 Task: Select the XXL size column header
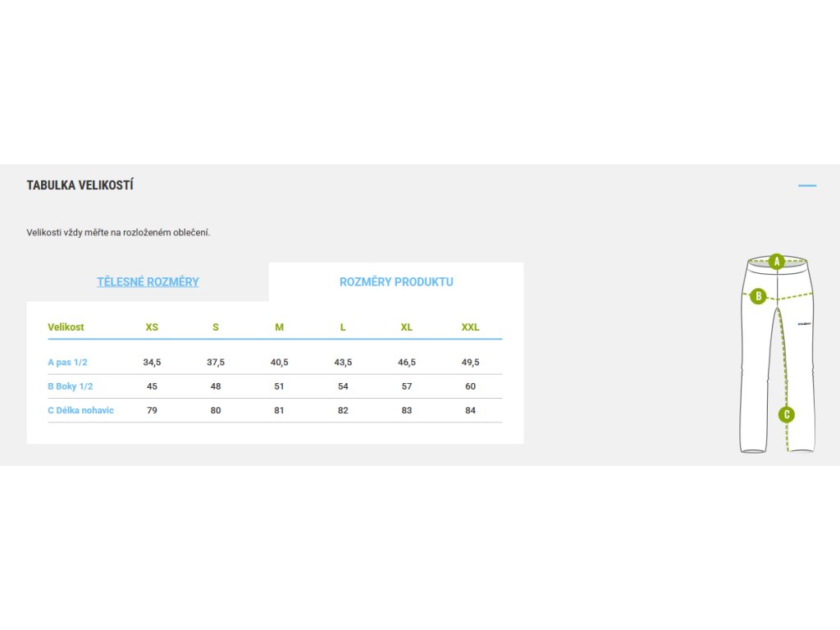tap(470, 326)
